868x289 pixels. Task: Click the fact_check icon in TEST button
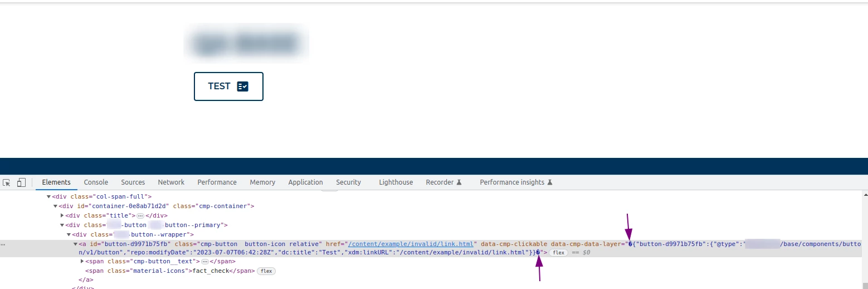(x=242, y=86)
